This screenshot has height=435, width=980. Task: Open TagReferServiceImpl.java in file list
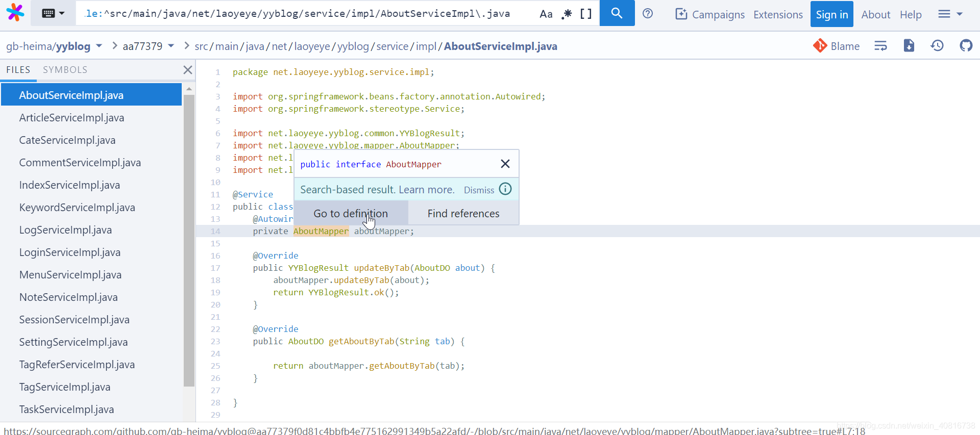coord(91,364)
